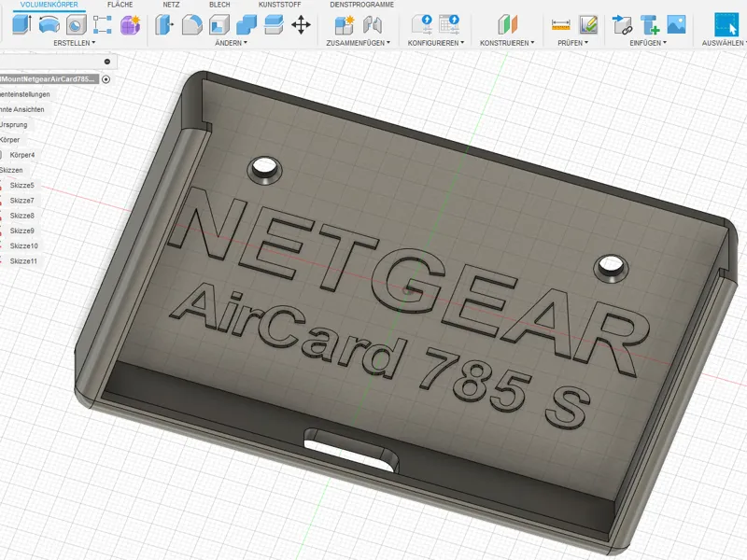Select Skizze9 in the browser
The width and height of the screenshot is (747, 560).
(21, 231)
